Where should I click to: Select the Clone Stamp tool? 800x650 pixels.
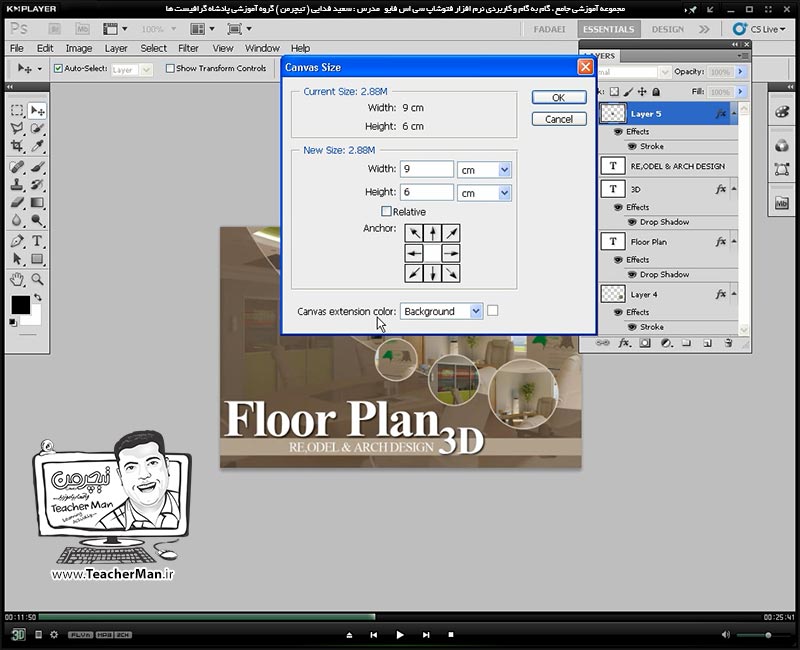(x=17, y=184)
